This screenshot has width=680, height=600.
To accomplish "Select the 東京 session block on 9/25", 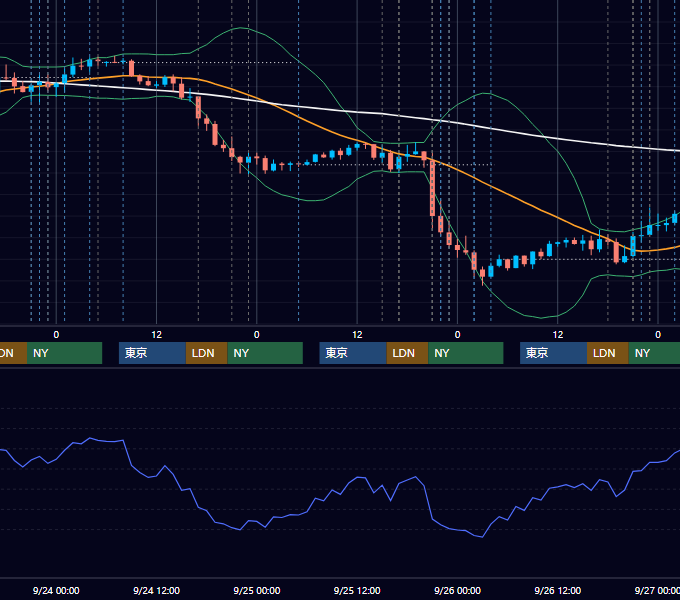I will 353,353.
